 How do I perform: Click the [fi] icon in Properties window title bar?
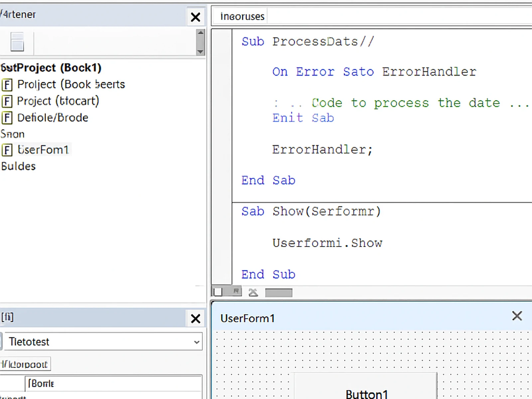click(7, 318)
